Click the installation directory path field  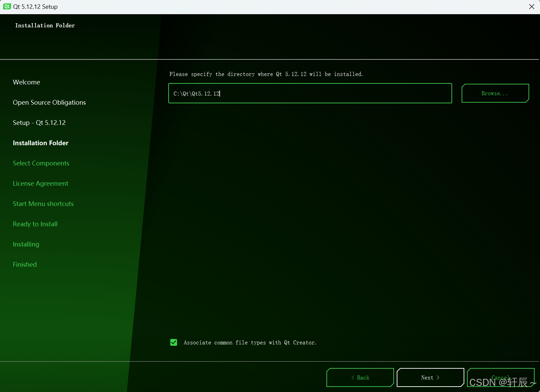coord(310,93)
